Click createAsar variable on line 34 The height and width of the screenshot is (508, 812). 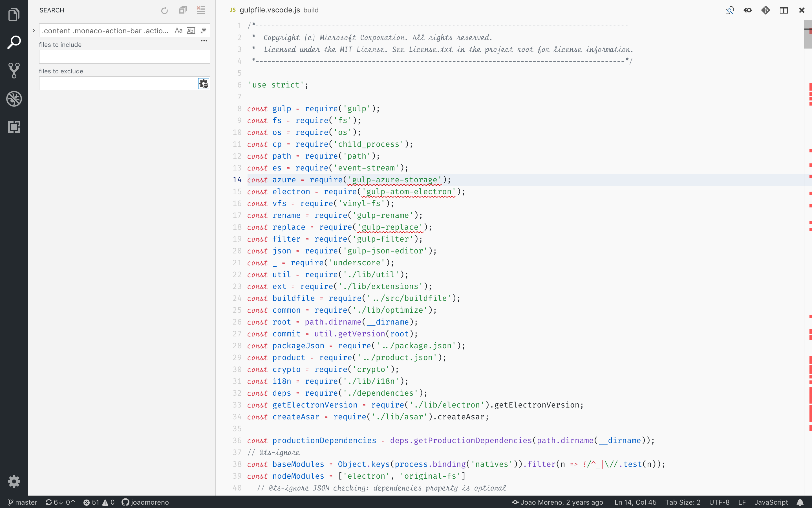[296, 417]
